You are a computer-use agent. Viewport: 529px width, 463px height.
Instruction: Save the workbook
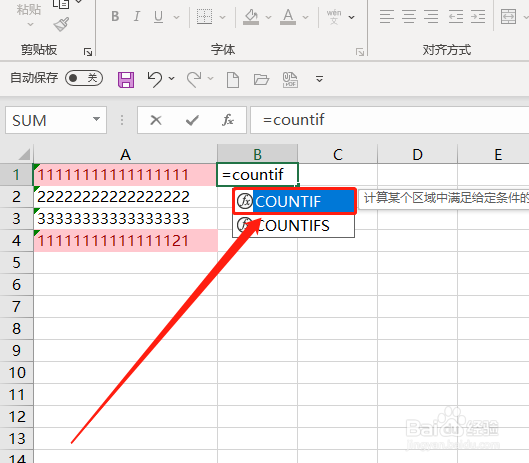tap(126, 80)
